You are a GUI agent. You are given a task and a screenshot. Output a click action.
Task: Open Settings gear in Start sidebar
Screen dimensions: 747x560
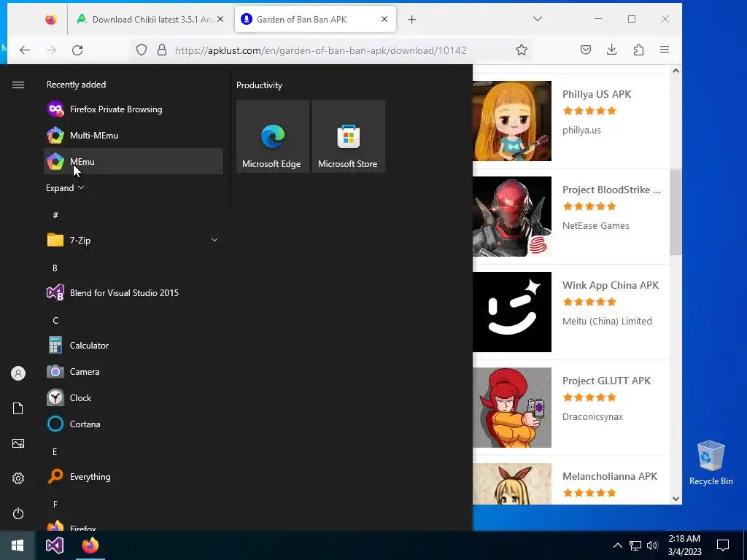pyautogui.click(x=18, y=478)
